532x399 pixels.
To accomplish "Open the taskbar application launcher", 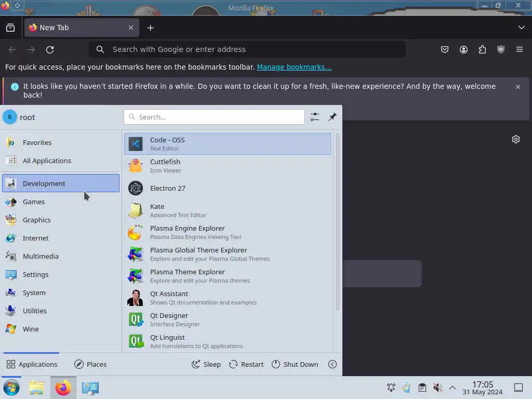I will click(x=11, y=388).
